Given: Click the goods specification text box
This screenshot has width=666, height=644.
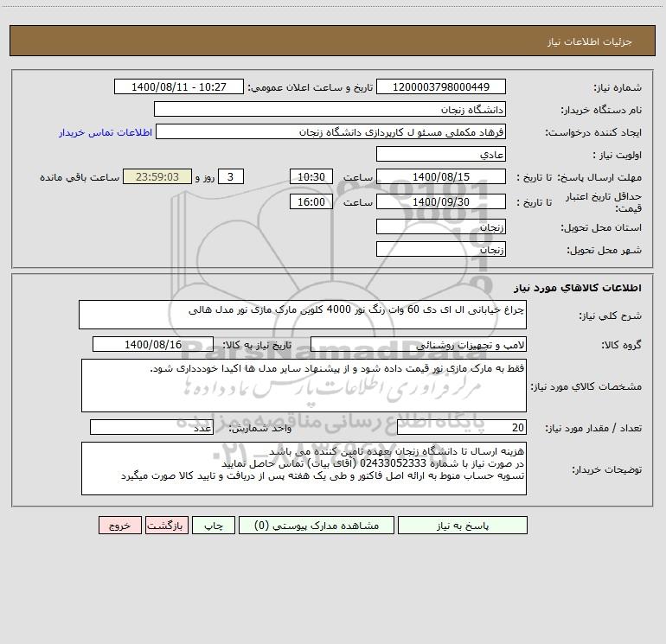Looking at the screenshot, I should [304, 386].
